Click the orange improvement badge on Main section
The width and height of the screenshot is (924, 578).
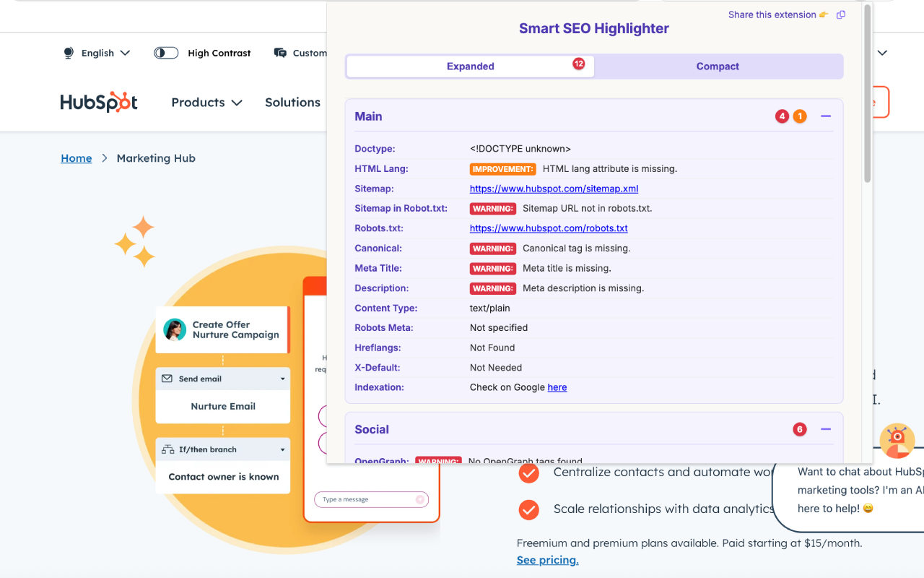click(x=801, y=116)
